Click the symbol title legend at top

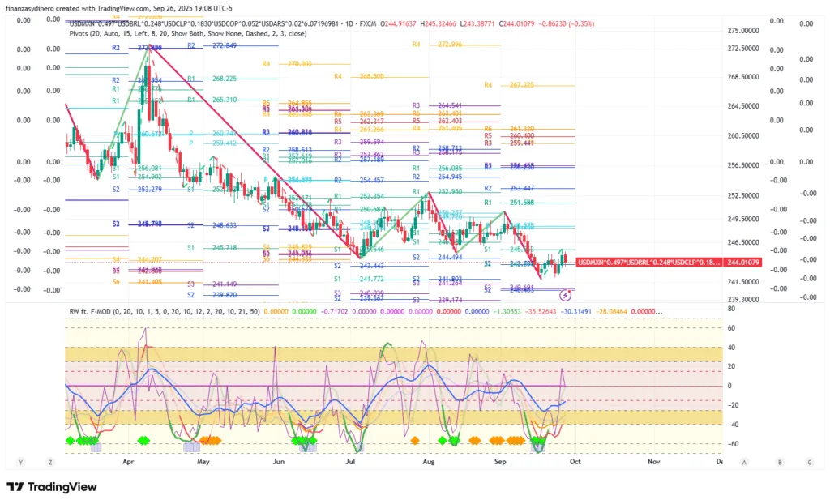pos(219,23)
